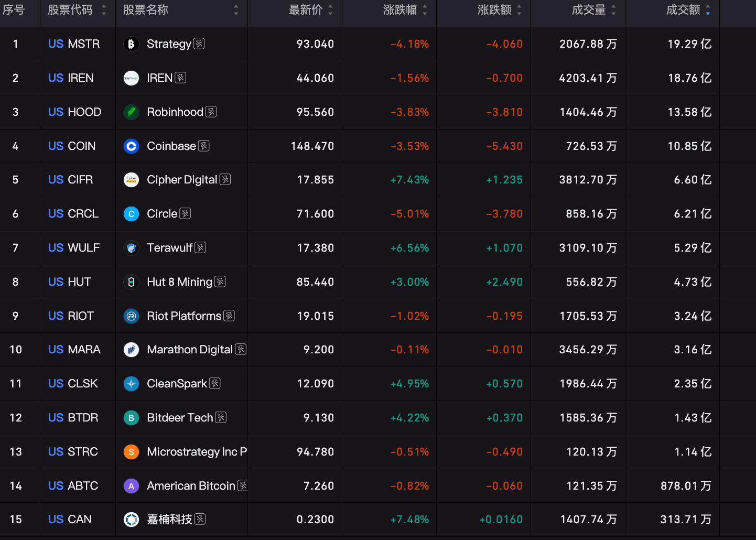Click the Hut 8 Mining logo icon

[x=131, y=282]
